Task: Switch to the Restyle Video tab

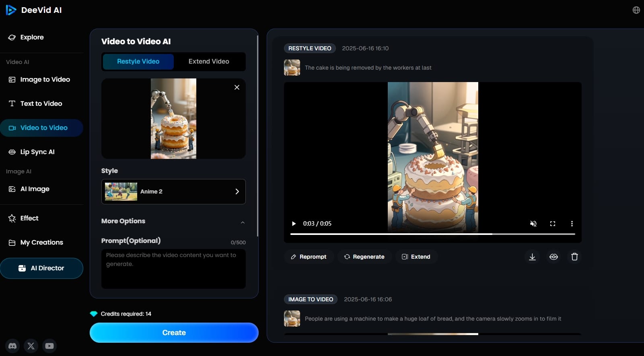Action: 138,62
